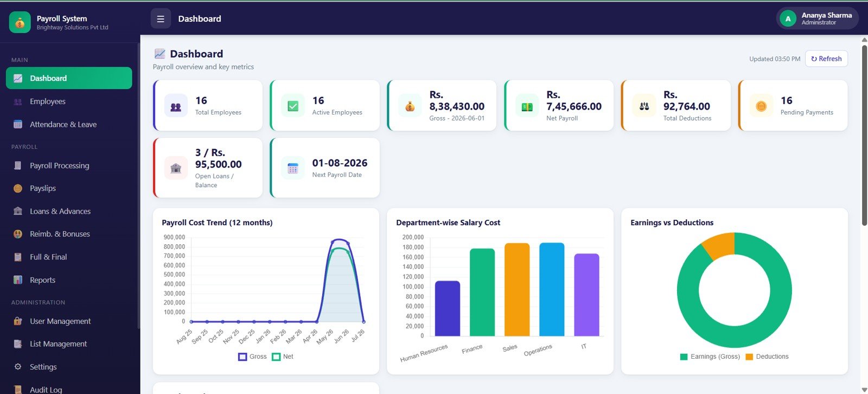This screenshot has height=394, width=868.
Task: Click the List Management icon
Action: tap(18, 344)
